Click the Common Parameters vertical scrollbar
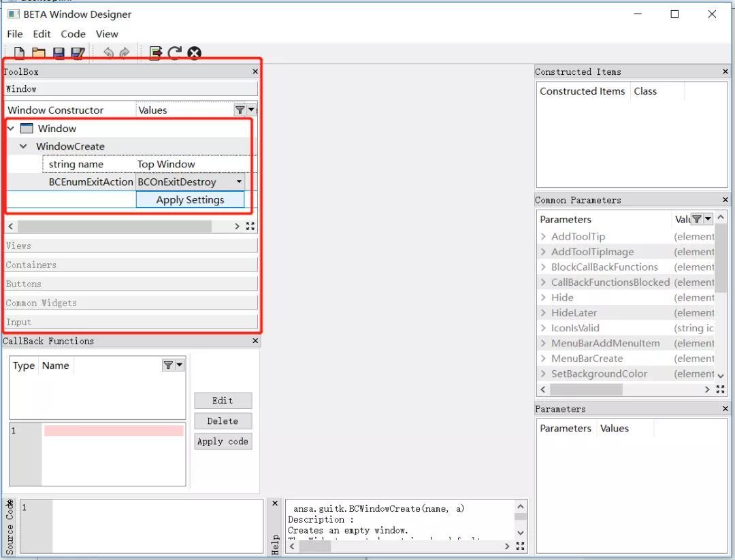Screen dimensions: 735x560 coord(721,258)
